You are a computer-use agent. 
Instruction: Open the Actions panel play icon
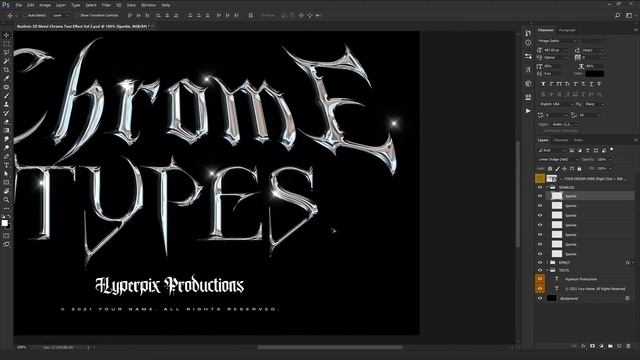tap(528, 111)
